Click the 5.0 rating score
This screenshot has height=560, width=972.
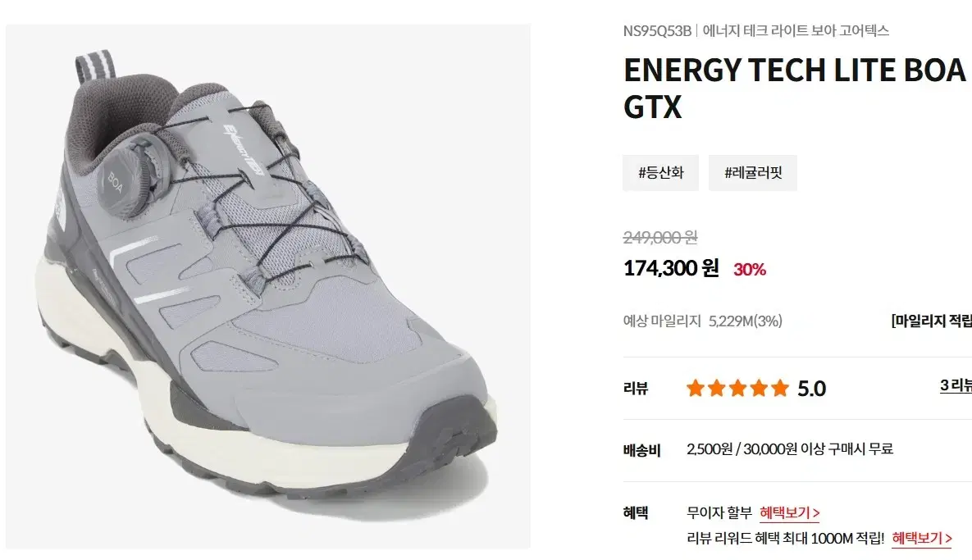811,389
